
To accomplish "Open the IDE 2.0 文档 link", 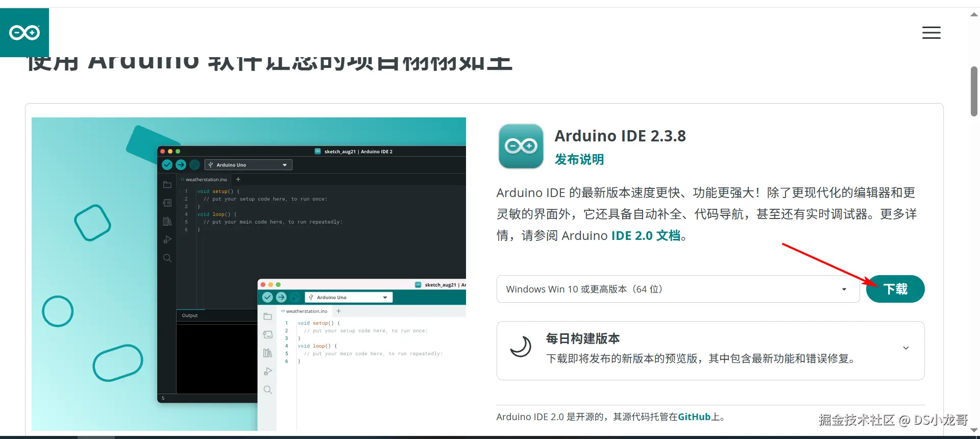I will point(646,236).
